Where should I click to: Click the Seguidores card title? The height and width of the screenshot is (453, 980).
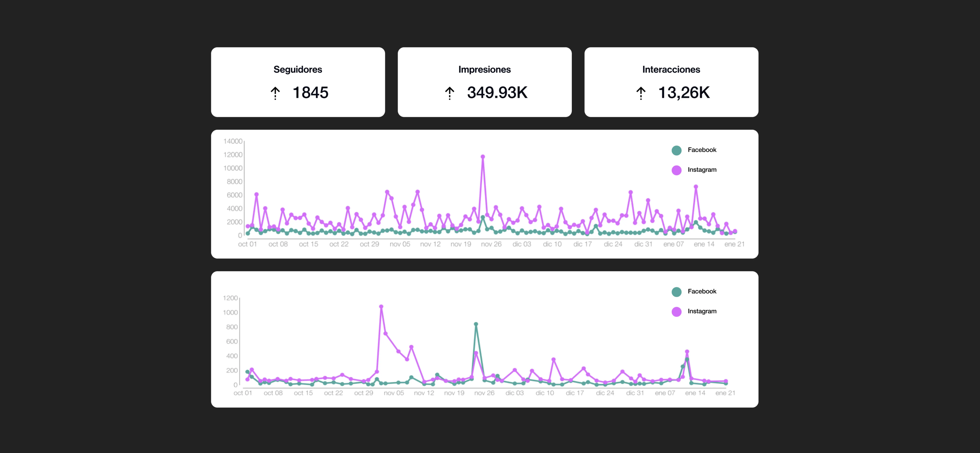298,70
